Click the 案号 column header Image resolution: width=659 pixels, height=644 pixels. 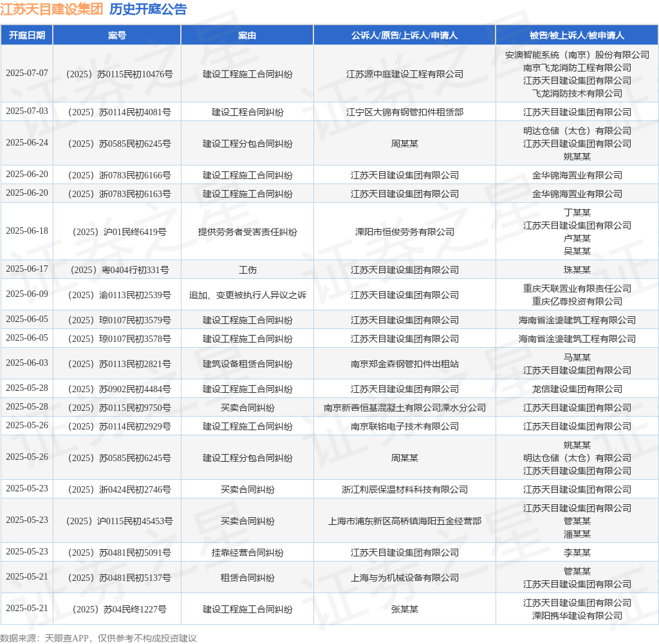pyautogui.click(x=117, y=35)
